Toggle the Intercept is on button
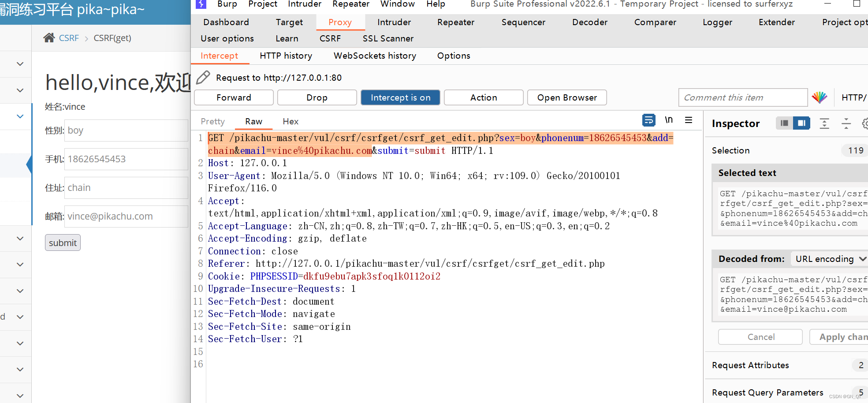 400,97
